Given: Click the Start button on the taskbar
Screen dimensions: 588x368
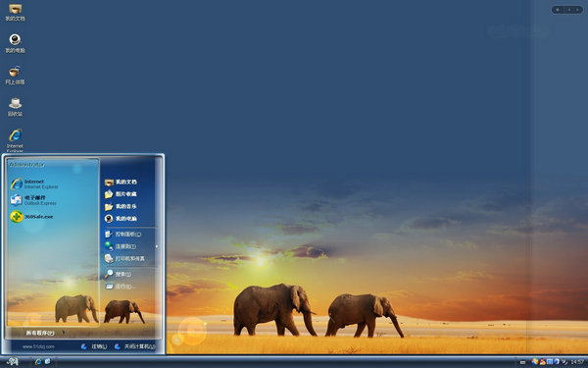Looking at the screenshot, I should tap(13, 361).
